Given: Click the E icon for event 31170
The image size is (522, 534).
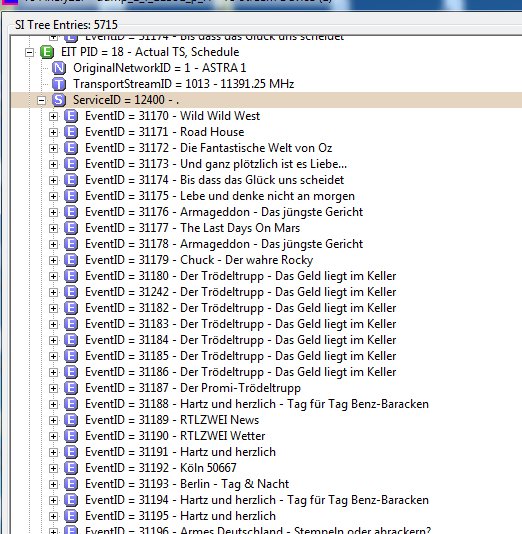Looking at the screenshot, I should (x=71, y=116).
